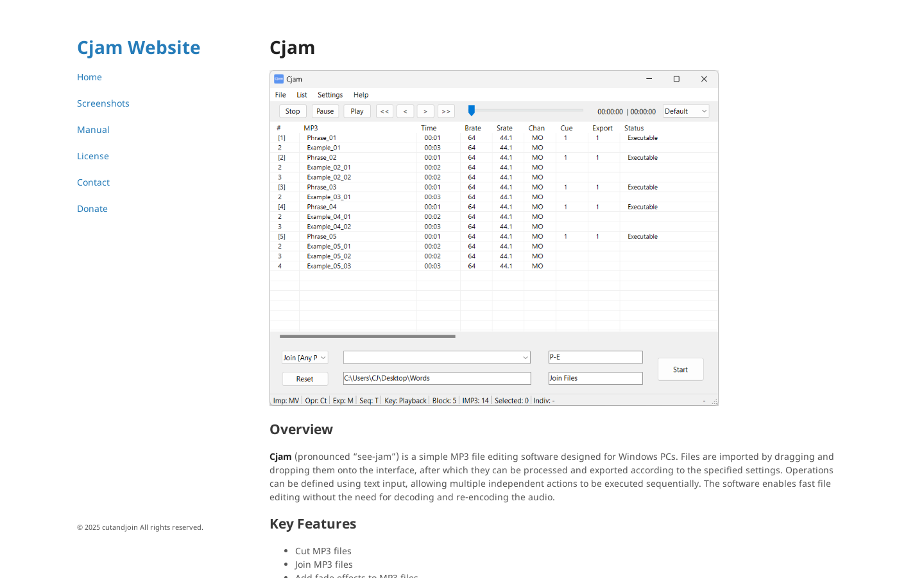Click the Selected: 0 status bar entry
Screen dimensions: 924x578
click(511, 401)
